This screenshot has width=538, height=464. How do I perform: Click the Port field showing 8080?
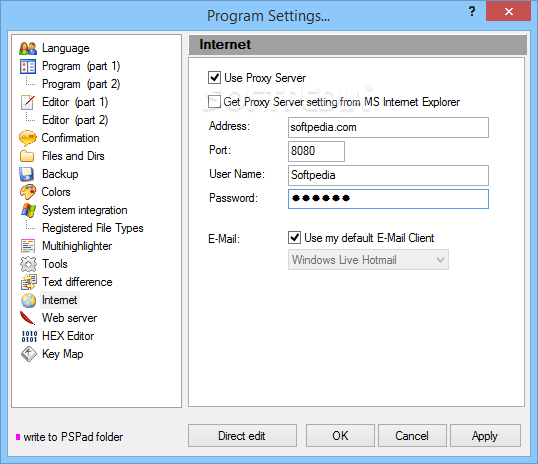[316, 151]
